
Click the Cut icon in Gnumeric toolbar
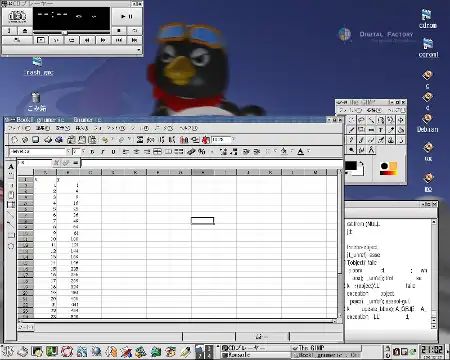71,140
